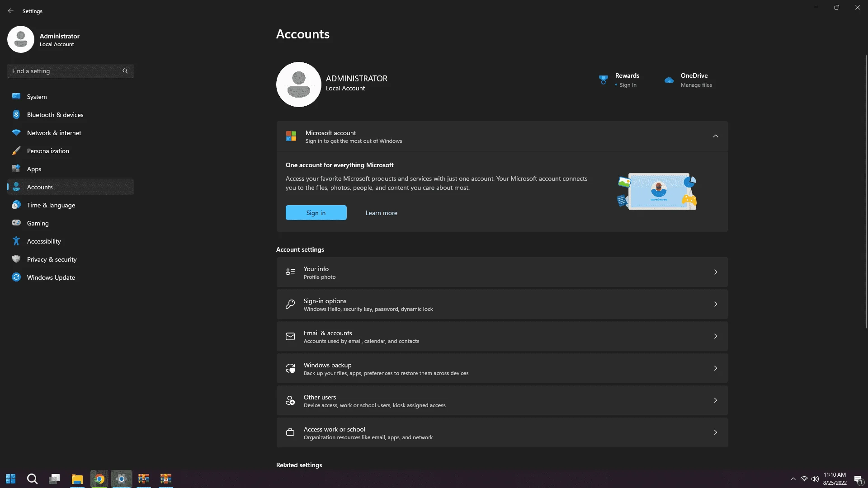
Task: Click the Learn more link
Action: coord(382,213)
